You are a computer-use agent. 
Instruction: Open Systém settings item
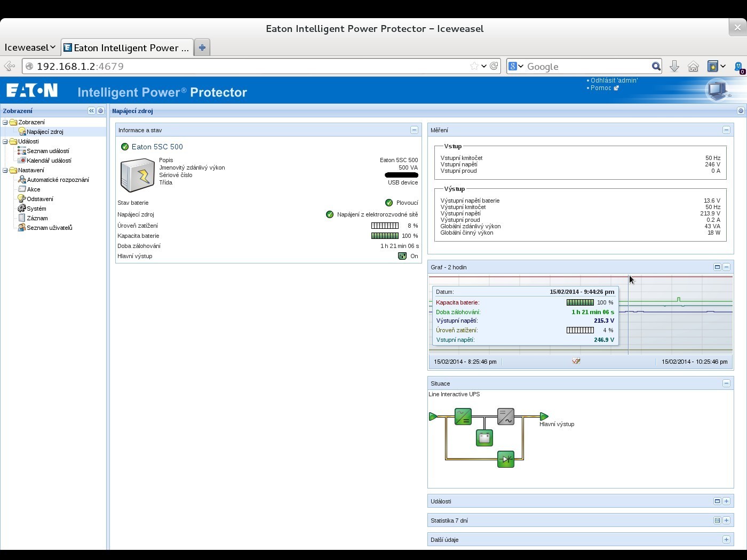click(x=36, y=209)
